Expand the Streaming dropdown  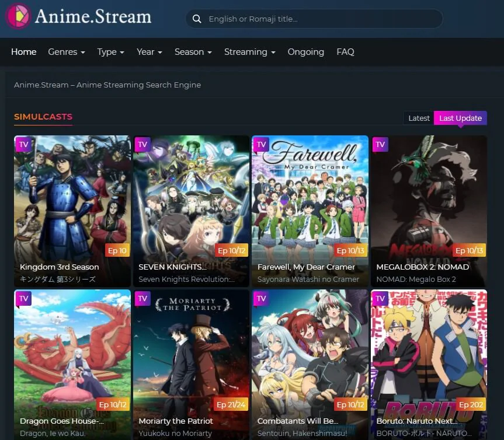click(250, 52)
